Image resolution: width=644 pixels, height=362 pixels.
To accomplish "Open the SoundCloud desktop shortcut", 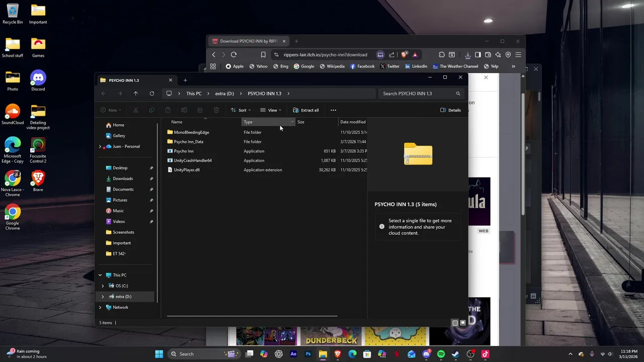I will point(13,114).
